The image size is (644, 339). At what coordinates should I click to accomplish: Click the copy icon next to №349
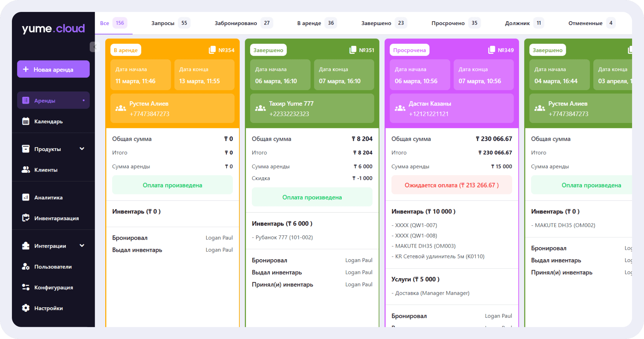tap(491, 50)
